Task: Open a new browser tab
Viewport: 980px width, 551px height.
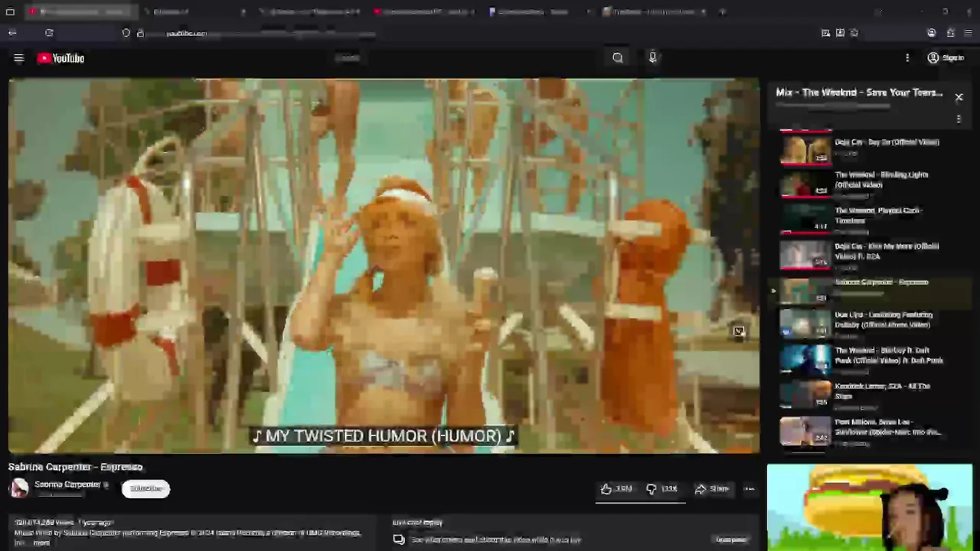Action: [723, 11]
